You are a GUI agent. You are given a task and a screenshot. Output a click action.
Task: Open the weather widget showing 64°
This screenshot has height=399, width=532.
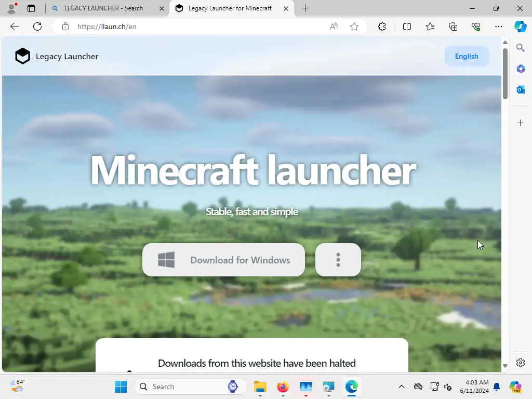click(17, 386)
